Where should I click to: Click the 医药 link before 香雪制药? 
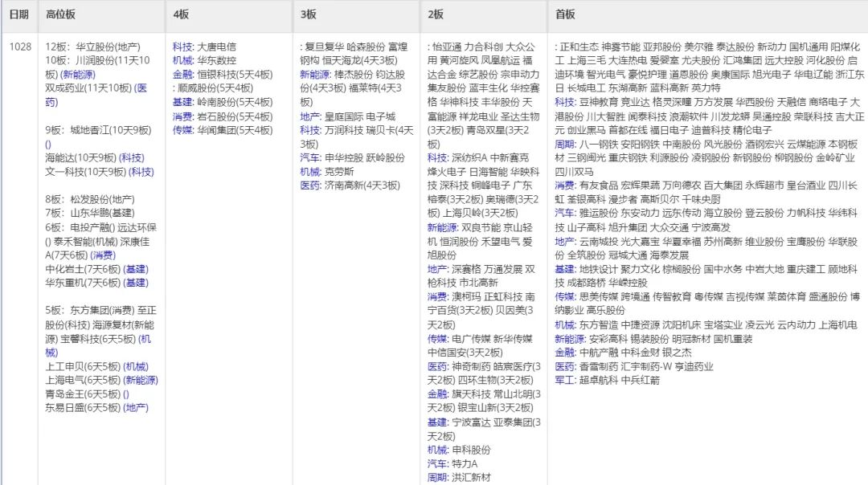click(565, 367)
